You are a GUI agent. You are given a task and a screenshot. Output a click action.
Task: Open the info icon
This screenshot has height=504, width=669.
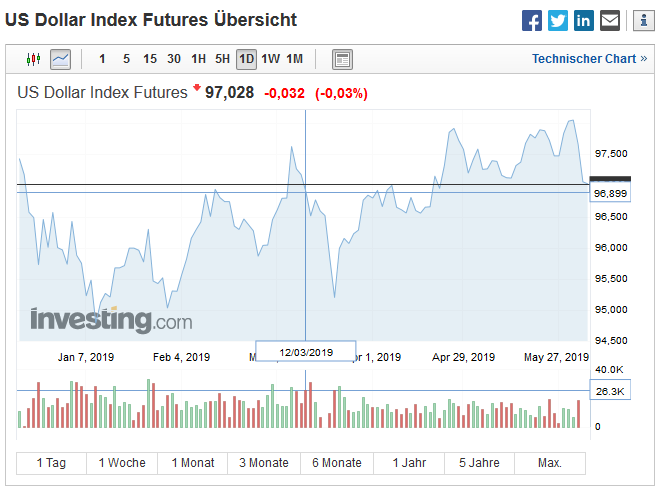click(x=642, y=20)
